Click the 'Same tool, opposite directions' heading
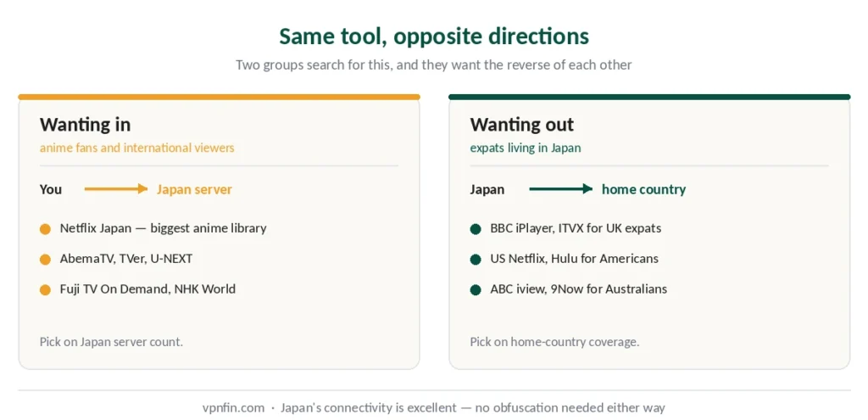 (x=434, y=36)
